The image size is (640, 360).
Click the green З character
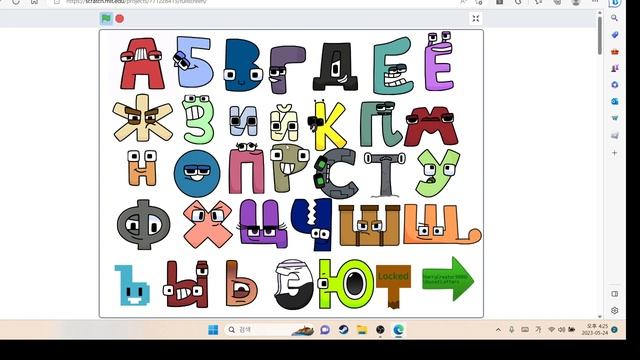click(198, 119)
